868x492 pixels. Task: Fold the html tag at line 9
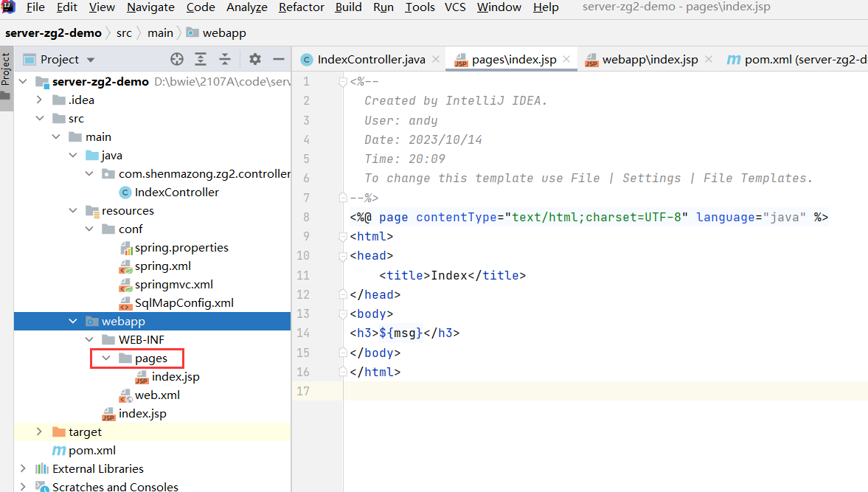(x=343, y=236)
